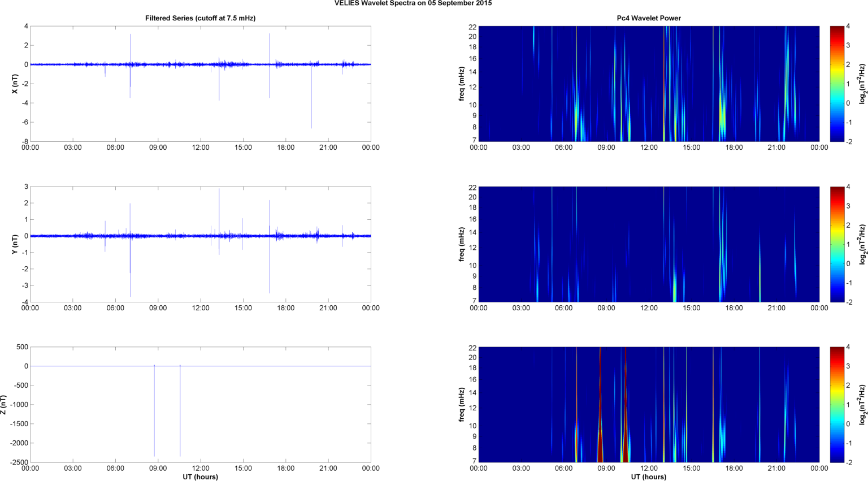Click the bottom wavelet plot's color bar
Viewport: 868px width, 481px height.
click(x=837, y=405)
